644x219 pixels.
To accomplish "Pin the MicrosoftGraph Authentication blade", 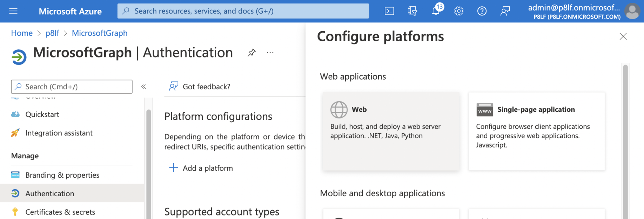I will coord(251,53).
